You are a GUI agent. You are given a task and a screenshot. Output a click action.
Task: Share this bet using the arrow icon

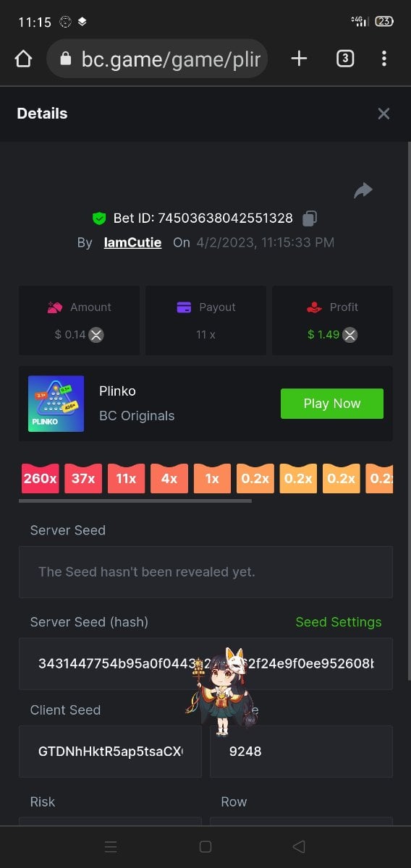click(363, 190)
